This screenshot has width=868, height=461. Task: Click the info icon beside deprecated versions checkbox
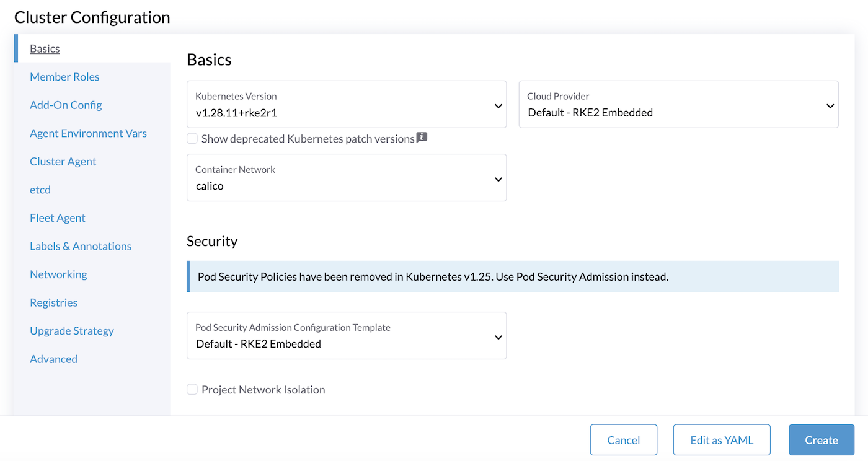(x=422, y=137)
